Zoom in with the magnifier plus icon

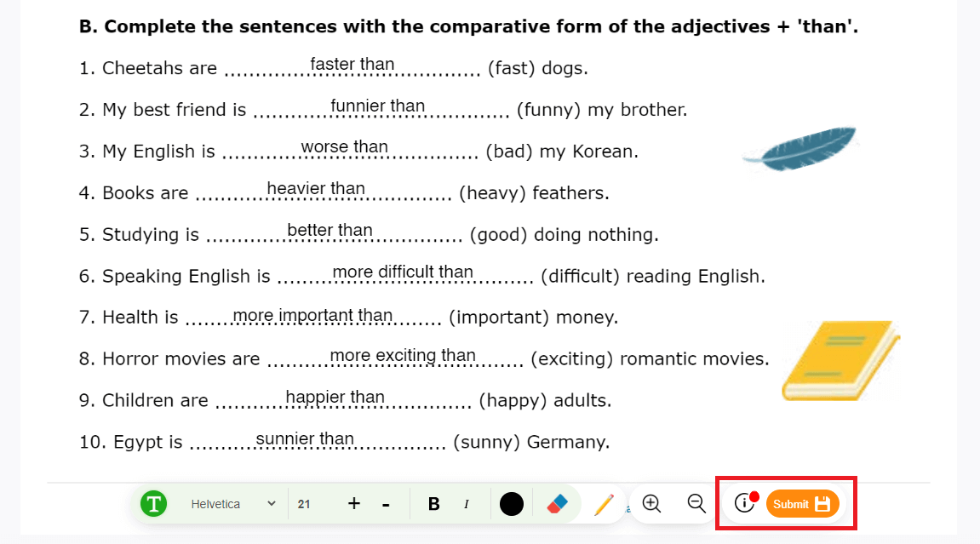pos(651,504)
